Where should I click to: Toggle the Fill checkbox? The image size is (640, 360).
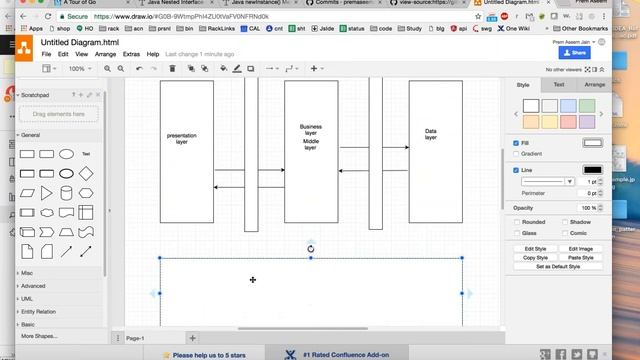tap(516, 143)
